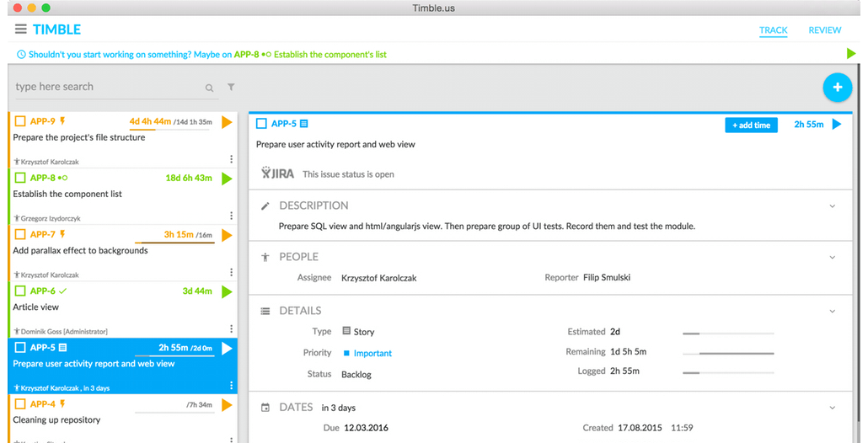This screenshot has width=868, height=443.
Task: Select Article view task title
Action: point(35,307)
